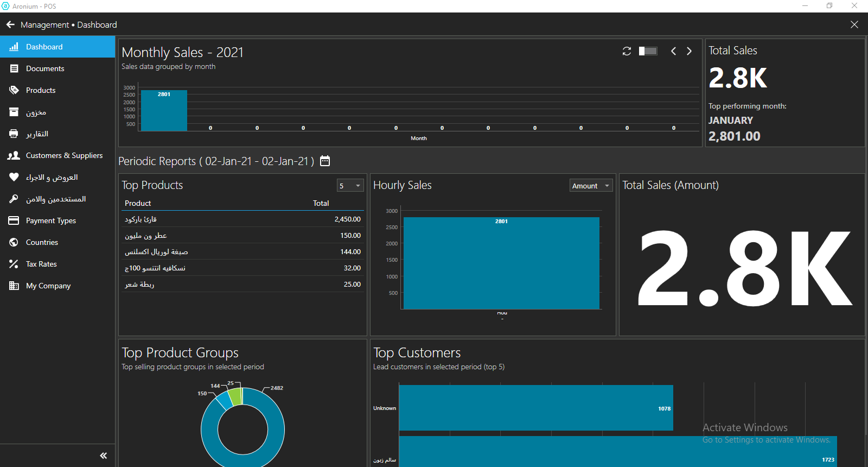Image resolution: width=868 pixels, height=467 pixels.
Task: Collapse the sidebar with double chevron
Action: tap(103, 456)
